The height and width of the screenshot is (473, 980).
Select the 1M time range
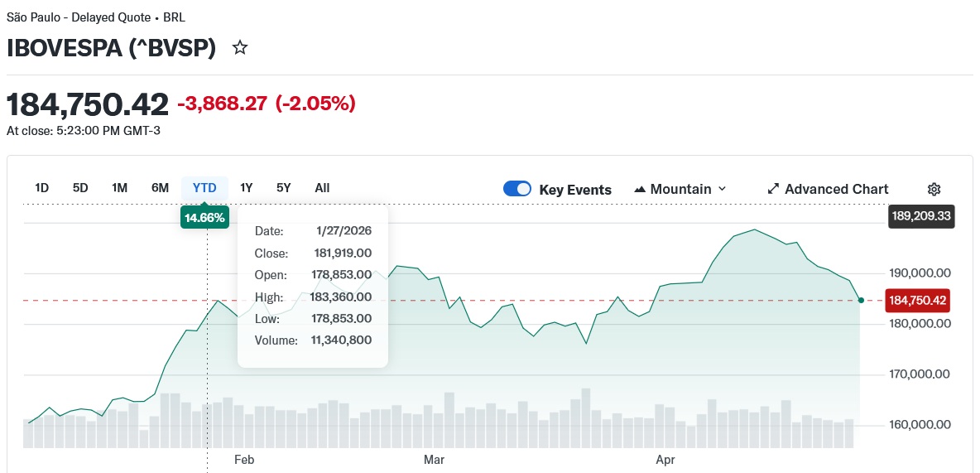[x=119, y=188]
